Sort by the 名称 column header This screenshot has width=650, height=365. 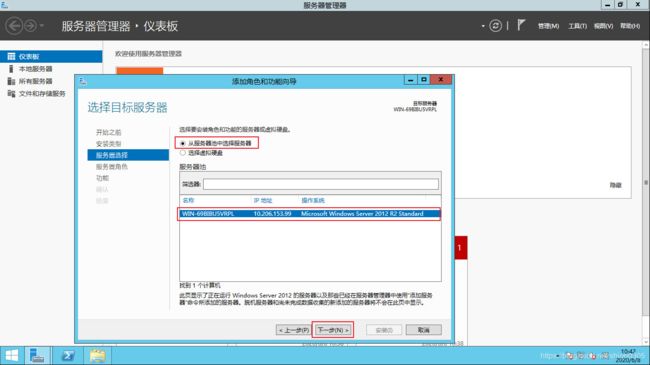pos(189,200)
